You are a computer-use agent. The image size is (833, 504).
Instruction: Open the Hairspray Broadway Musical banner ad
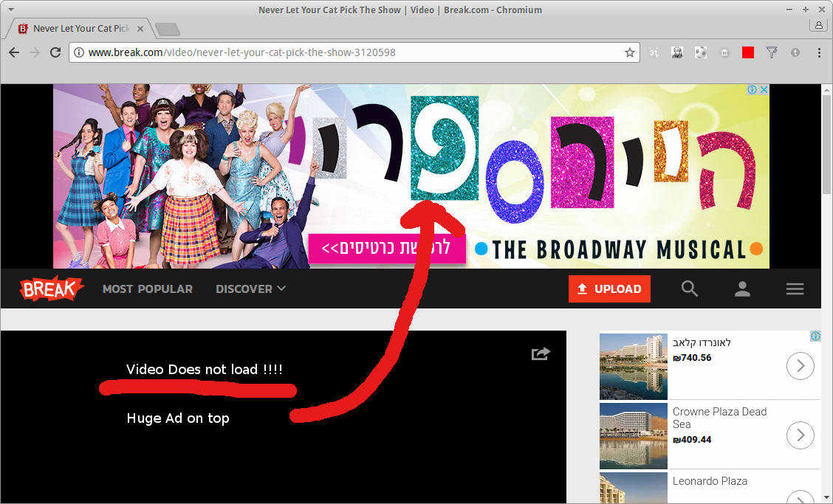[411, 176]
